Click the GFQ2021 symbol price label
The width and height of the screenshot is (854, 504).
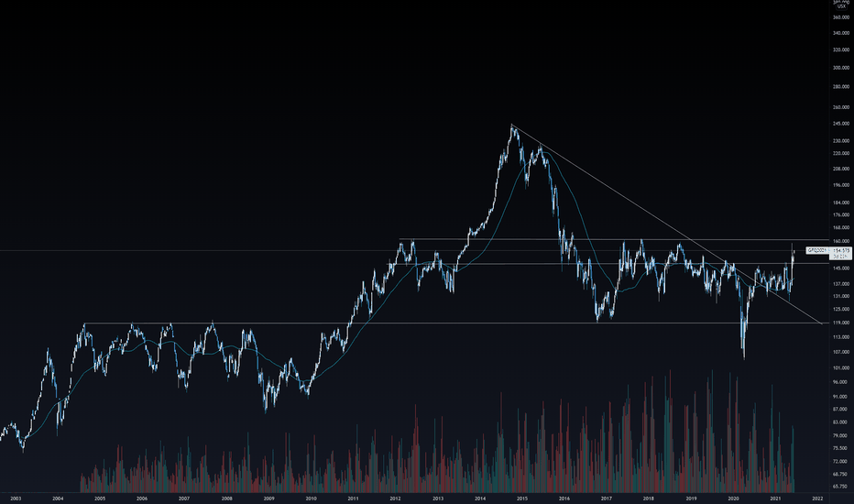point(816,250)
